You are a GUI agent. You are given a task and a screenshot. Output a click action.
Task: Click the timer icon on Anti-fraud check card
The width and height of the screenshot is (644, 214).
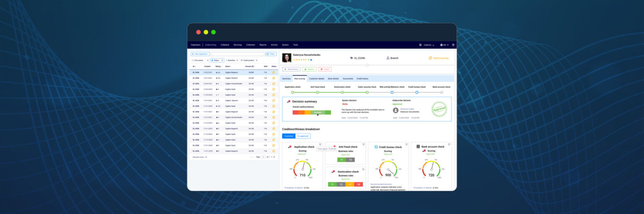[x=363, y=144]
